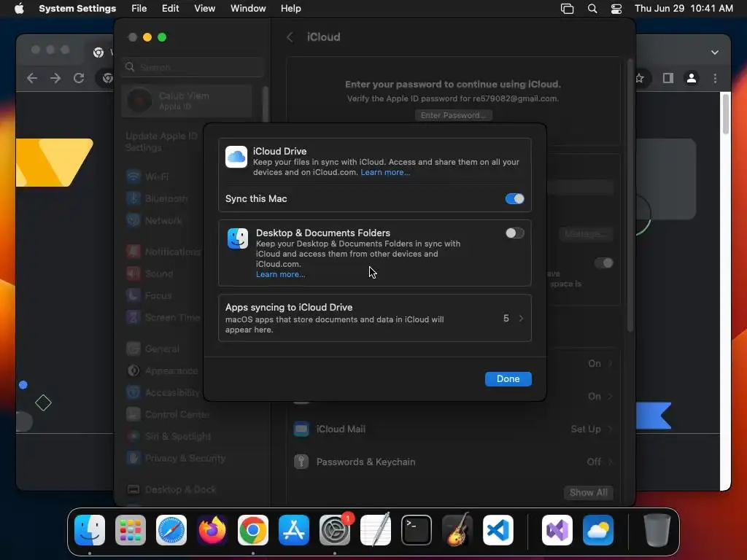Screen dimensions: 747x560
Task: Open the Chrome profile icon
Action: (692, 78)
